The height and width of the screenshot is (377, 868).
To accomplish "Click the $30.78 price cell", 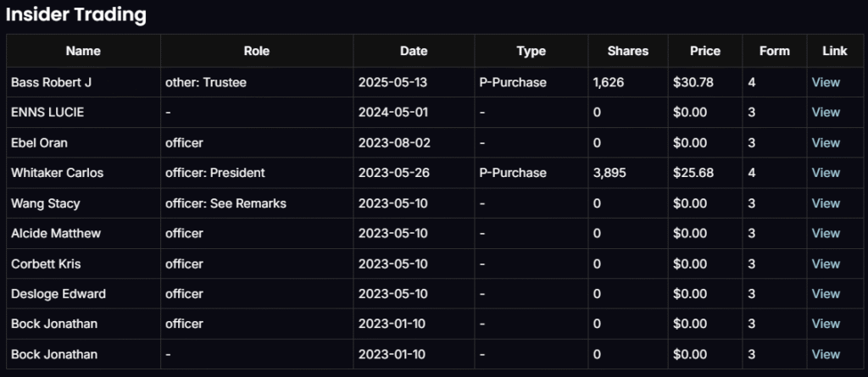I will pos(693,82).
